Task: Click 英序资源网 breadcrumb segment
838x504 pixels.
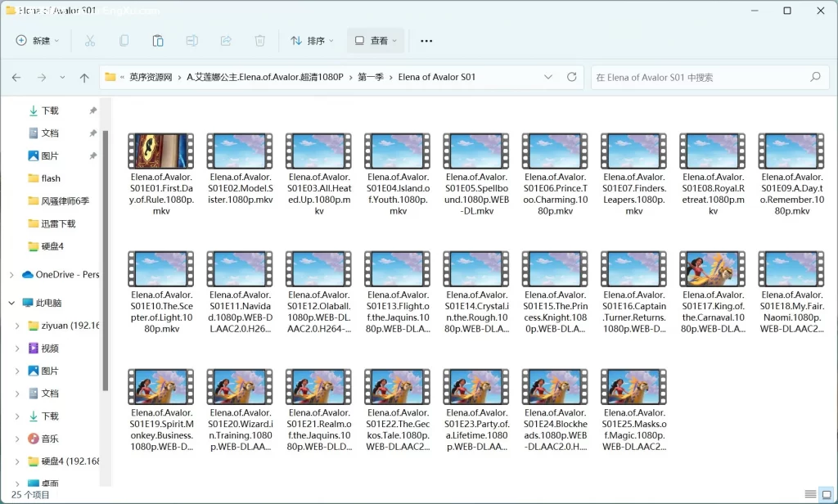Action: tap(151, 77)
